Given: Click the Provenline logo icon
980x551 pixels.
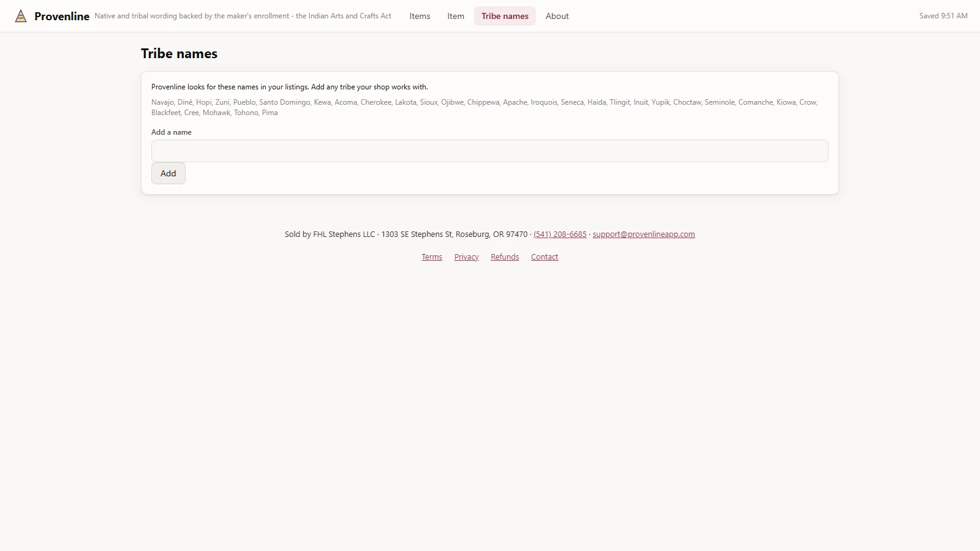Looking at the screenshot, I should click(21, 16).
